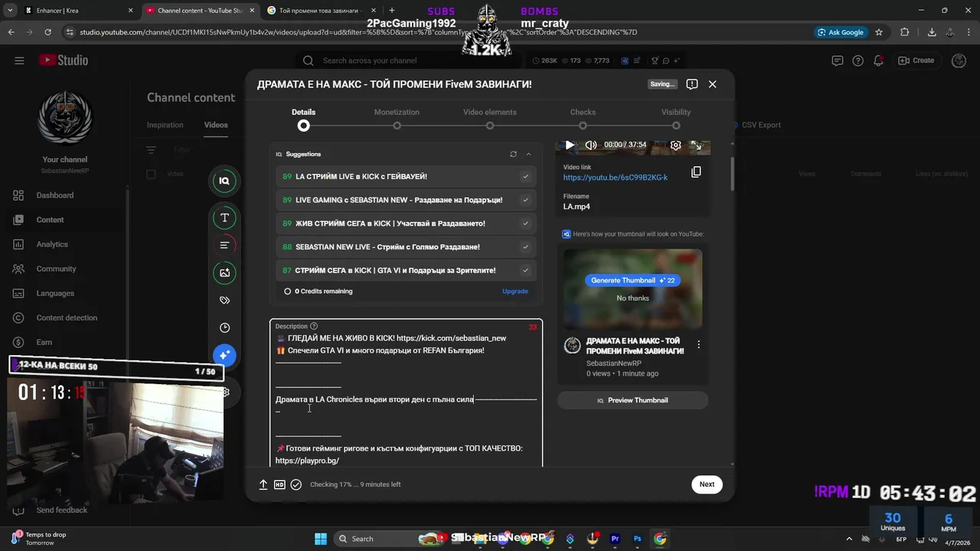This screenshot has height=551, width=980.
Task: Click the blue AI sparkle sidebar button
Action: click(x=224, y=355)
